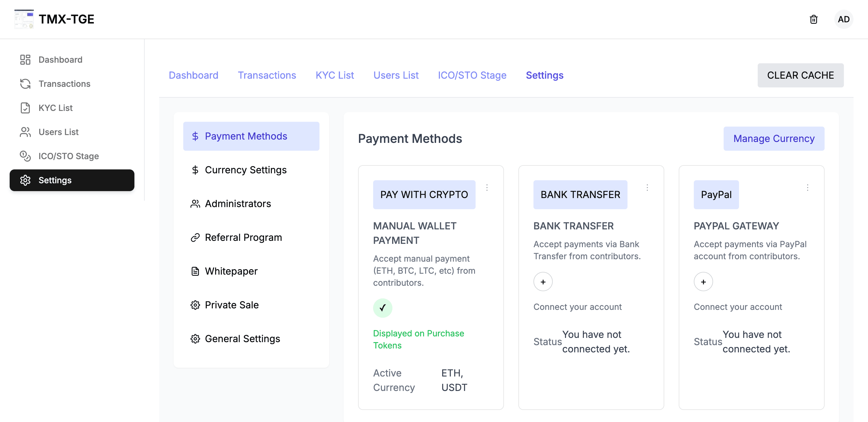Open Users List in the left sidebar
This screenshot has height=422, width=868.
72,132
